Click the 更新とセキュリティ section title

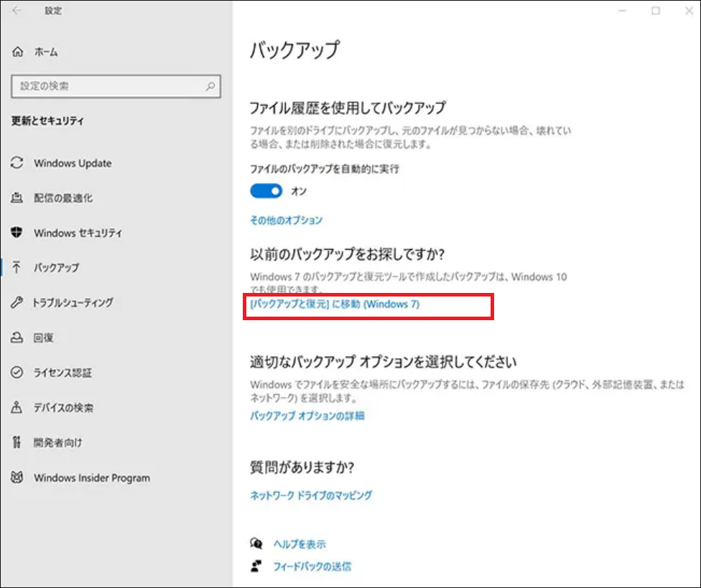point(47,121)
